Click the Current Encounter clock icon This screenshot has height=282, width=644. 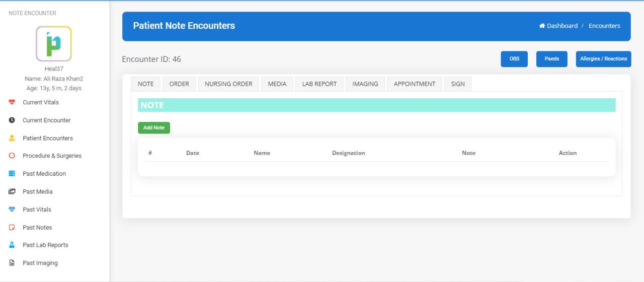pos(12,120)
